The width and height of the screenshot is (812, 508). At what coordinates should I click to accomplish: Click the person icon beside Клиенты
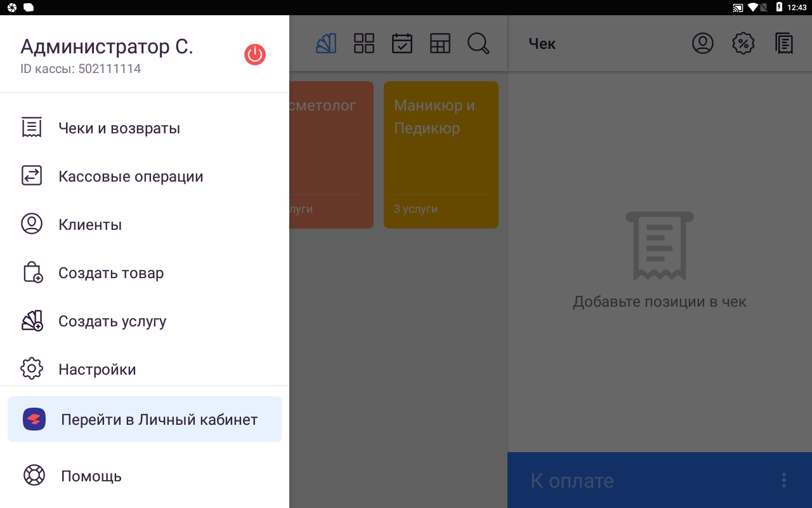[x=32, y=224]
